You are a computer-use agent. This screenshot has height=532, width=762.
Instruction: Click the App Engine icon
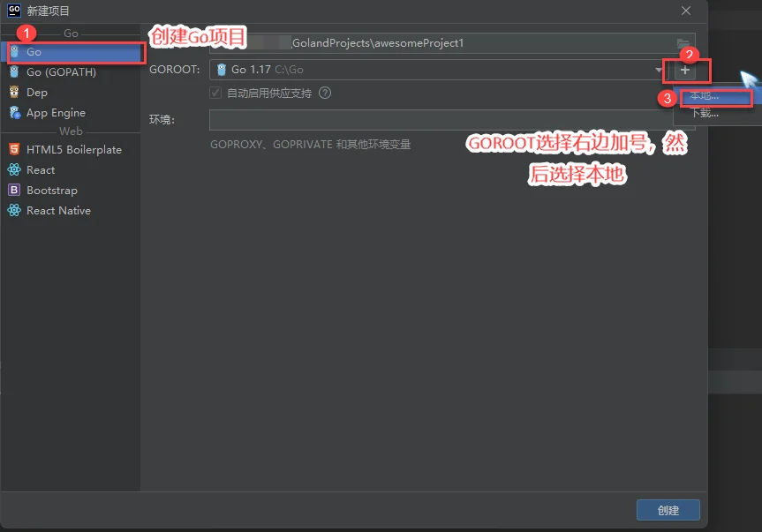(15, 113)
